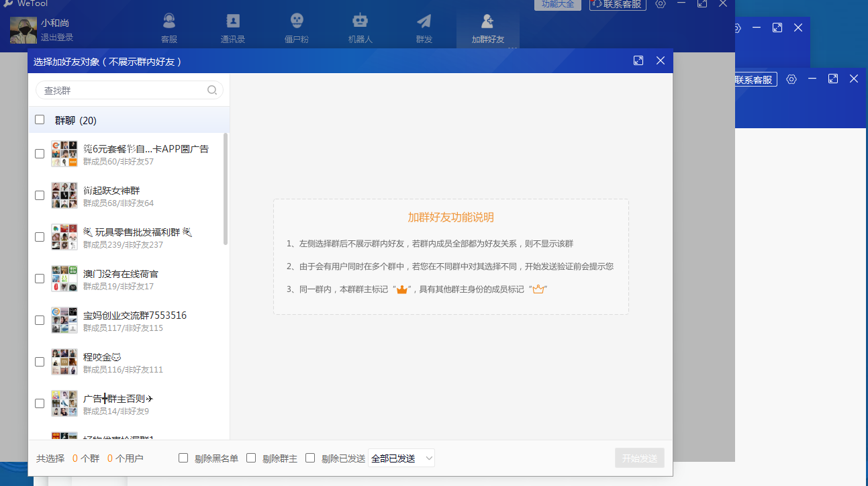Click the 功能大全 button
868x486 pixels.
557,5
